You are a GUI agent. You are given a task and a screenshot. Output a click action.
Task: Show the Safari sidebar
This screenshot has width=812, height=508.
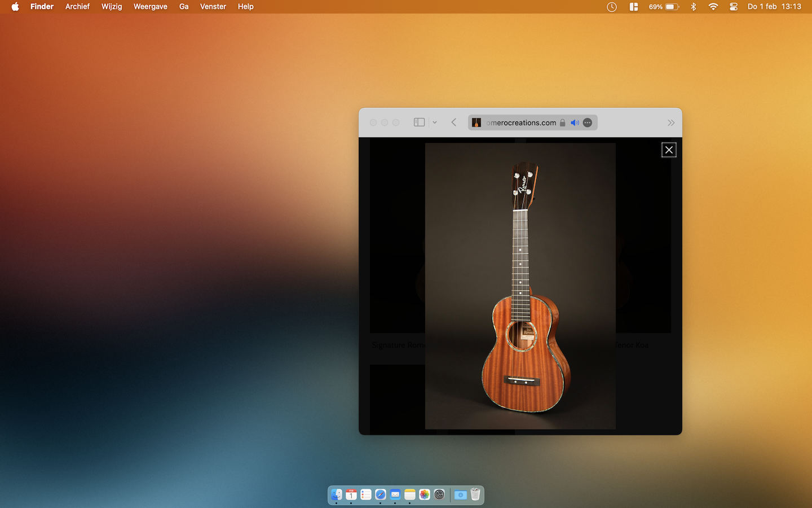click(x=419, y=122)
